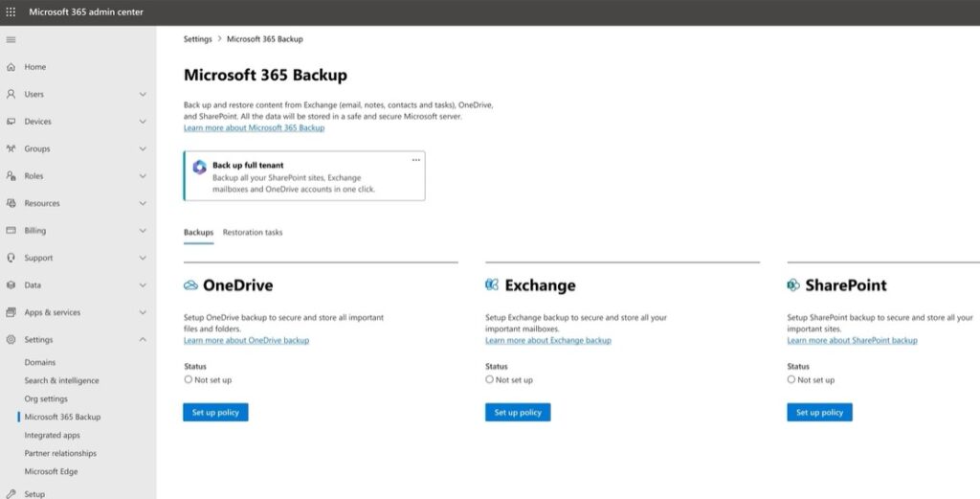Expand the Data menu chevron
This screenshot has height=499, width=980.
tap(143, 285)
